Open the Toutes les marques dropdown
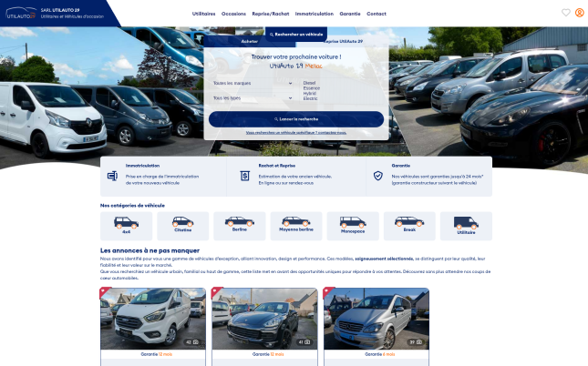 [253, 83]
